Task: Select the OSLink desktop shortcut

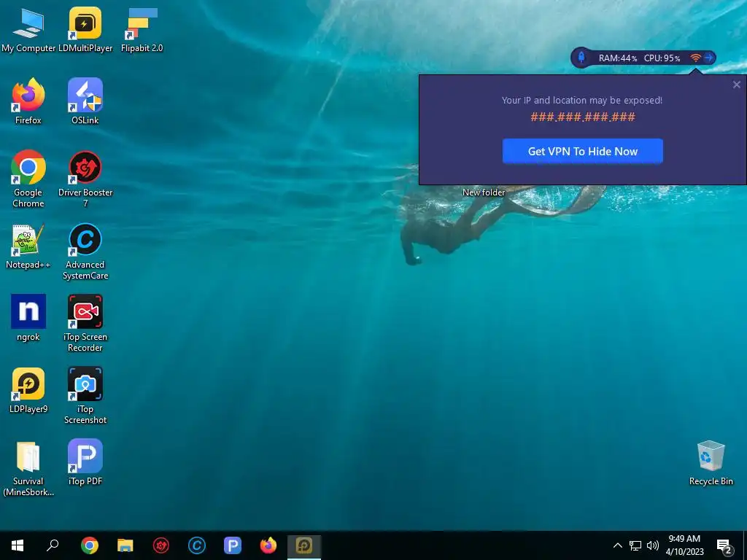Action: click(85, 101)
